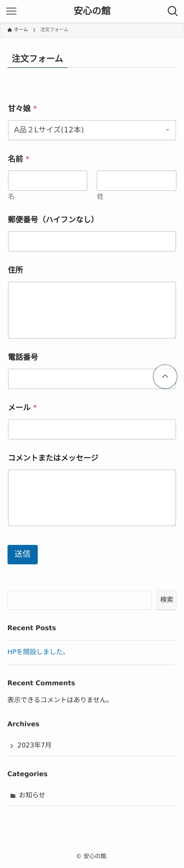This screenshot has width=184, height=868.
Task: Open the HPを開設しました。 post
Action: pos(37,652)
